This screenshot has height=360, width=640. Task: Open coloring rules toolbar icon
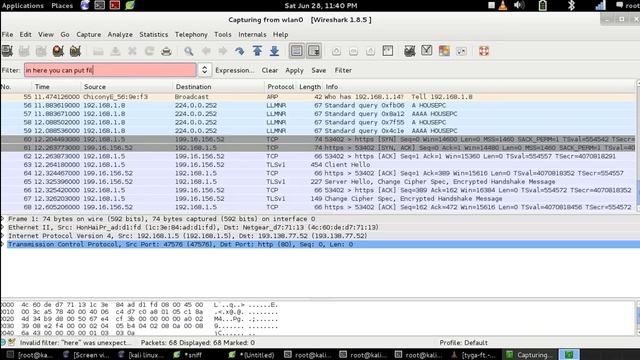point(444,51)
